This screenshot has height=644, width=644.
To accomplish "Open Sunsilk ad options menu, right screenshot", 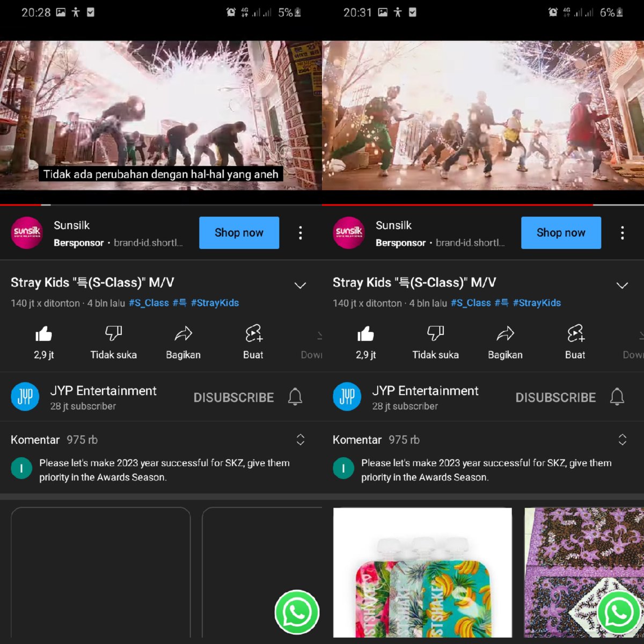I will [x=622, y=233].
